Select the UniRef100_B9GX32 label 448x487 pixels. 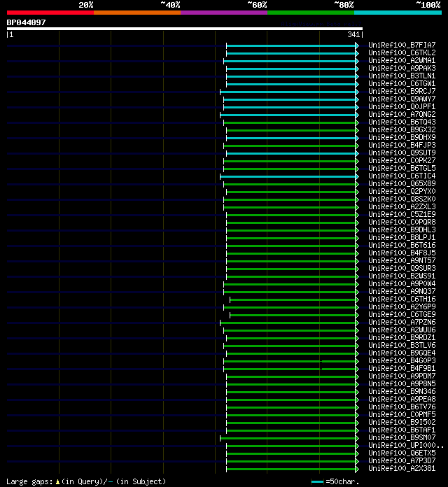402,129
